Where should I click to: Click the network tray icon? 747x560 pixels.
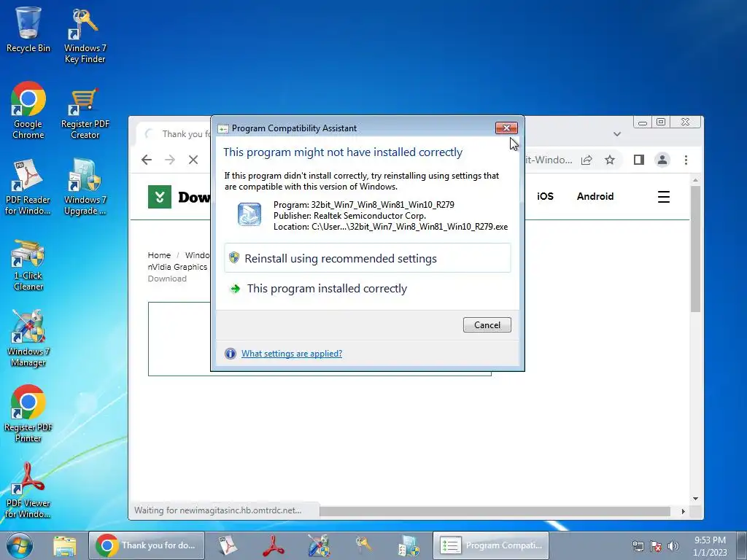638,546
